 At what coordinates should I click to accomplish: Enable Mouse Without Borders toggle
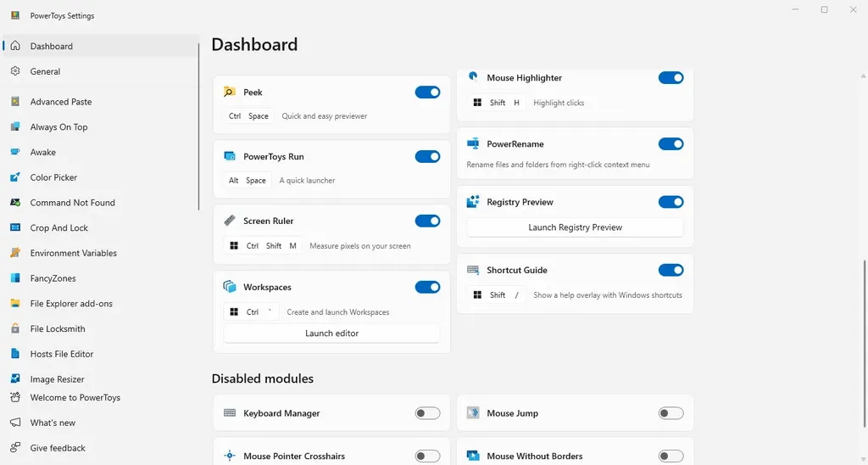click(671, 456)
